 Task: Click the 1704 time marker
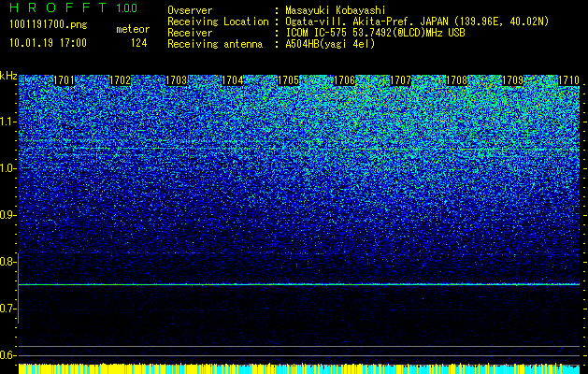(233, 80)
